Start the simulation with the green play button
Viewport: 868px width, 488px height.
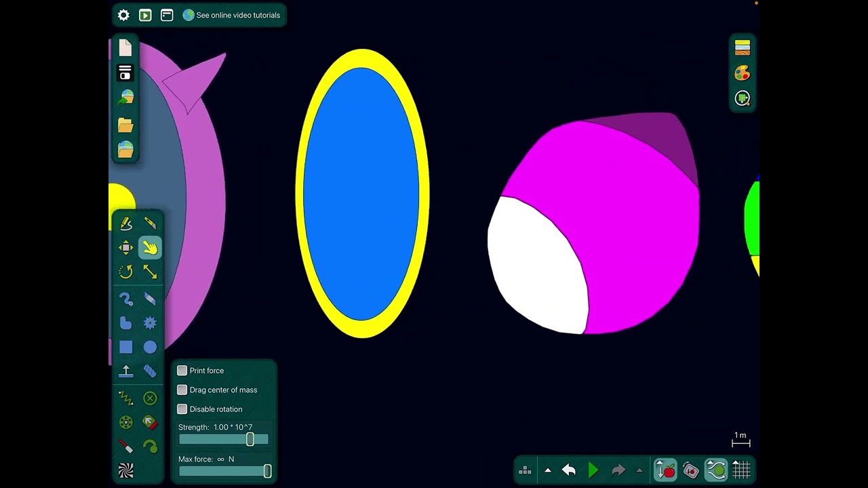click(593, 470)
